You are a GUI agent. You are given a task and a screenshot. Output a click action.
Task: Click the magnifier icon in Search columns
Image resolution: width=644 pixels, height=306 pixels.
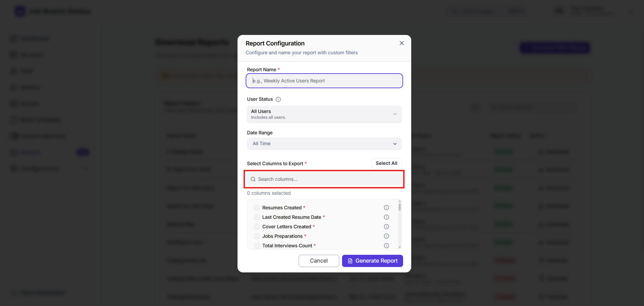tap(253, 179)
